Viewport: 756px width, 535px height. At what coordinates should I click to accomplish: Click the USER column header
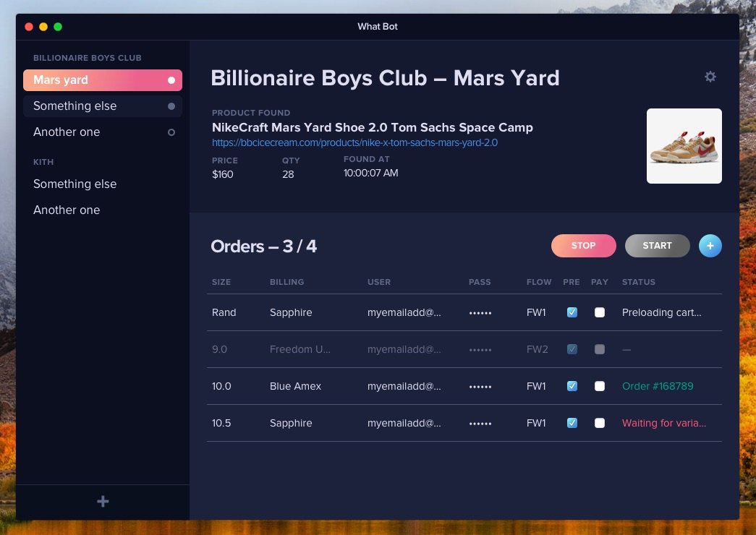tap(379, 282)
